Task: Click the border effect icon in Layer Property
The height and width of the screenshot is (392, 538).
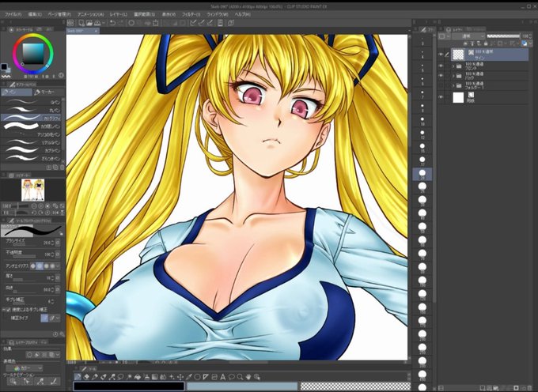Action: point(30,355)
